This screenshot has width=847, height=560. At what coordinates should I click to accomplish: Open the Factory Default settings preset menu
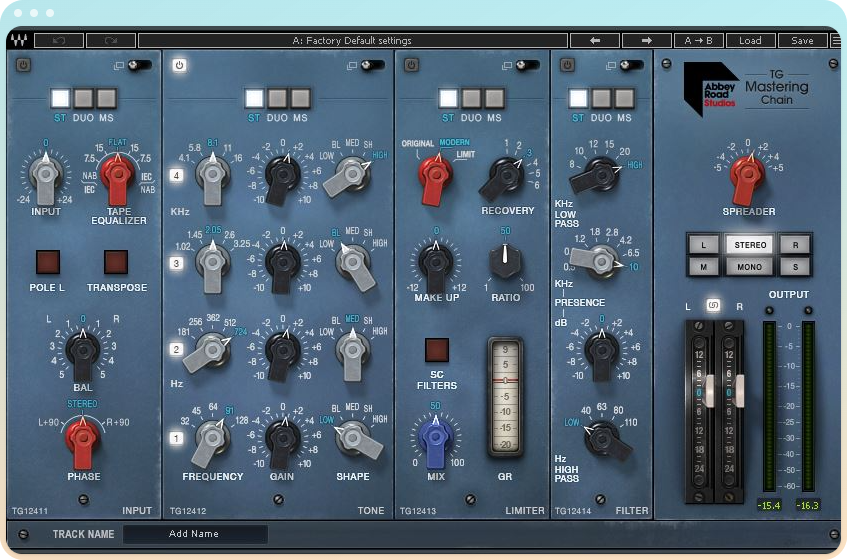pyautogui.click(x=352, y=41)
